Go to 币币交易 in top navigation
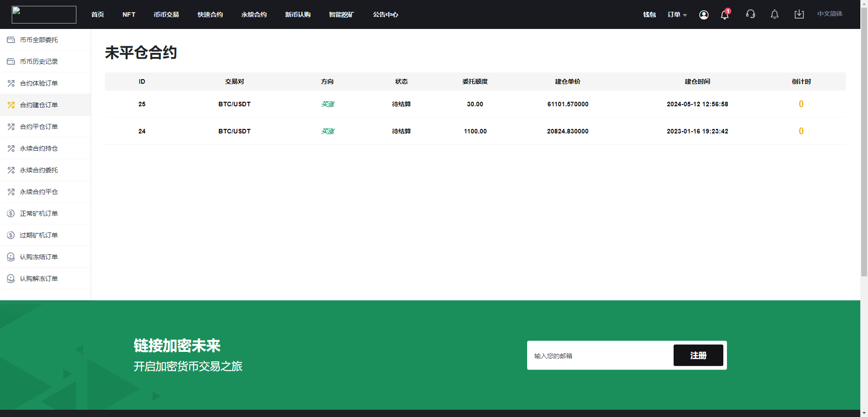The height and width of the screenshot is (417, 868). (x=166, y=14)
